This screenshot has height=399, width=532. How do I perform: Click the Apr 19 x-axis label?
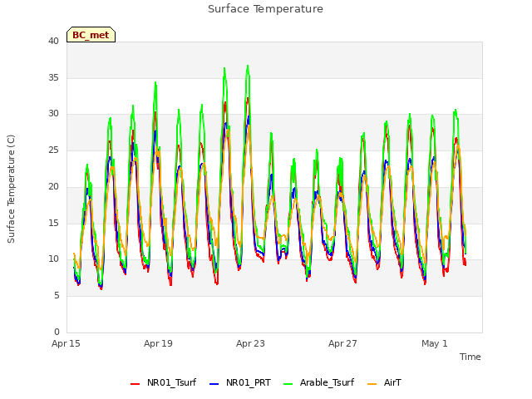tap(158, 343)
